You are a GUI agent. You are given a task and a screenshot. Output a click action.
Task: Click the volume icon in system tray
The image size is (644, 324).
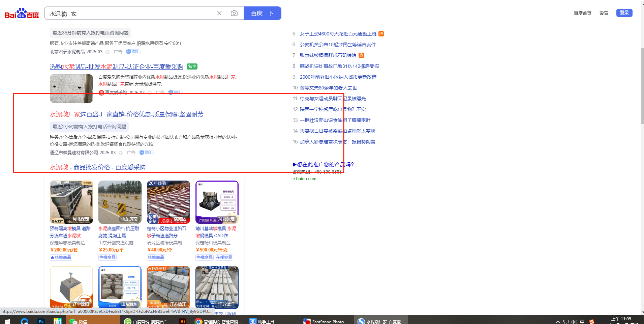pyautogui.click(x=574, y=322)
